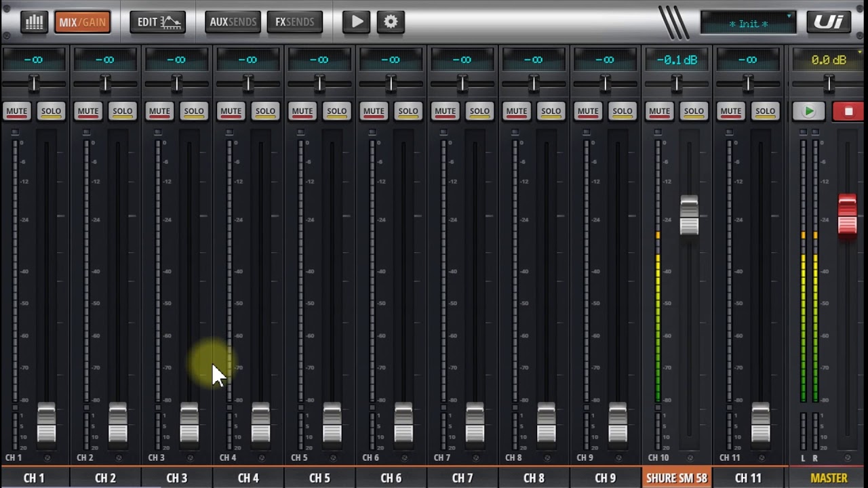This screenshot has height=488, width=868.
Task: Click the Shure SM 58 fader knob
Action: tap(689, 216)
